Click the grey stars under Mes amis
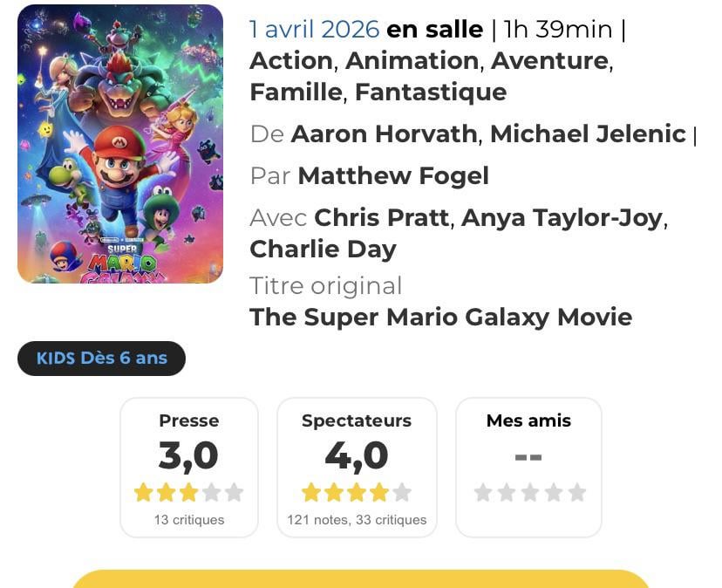The height and width of the screenshot is (588, 722). [529, 493]
